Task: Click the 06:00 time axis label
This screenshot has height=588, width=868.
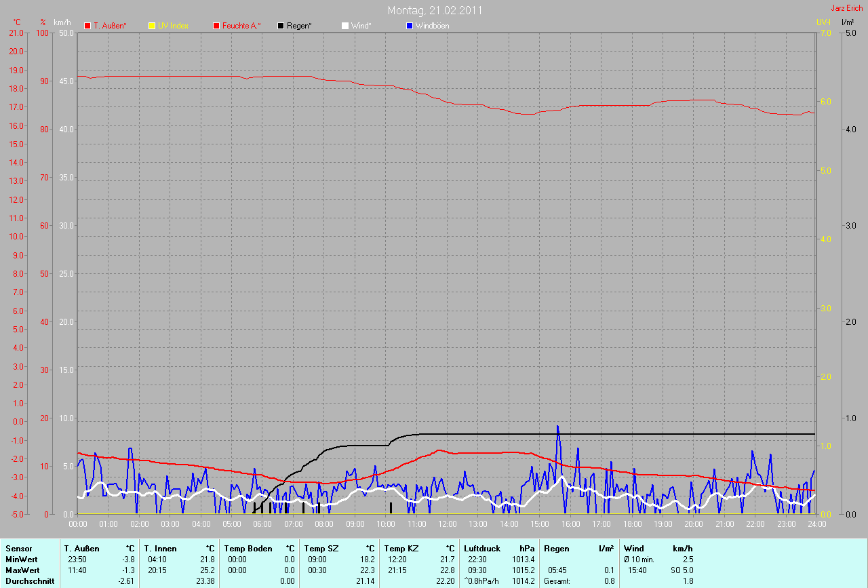Action: coord(262,524)
